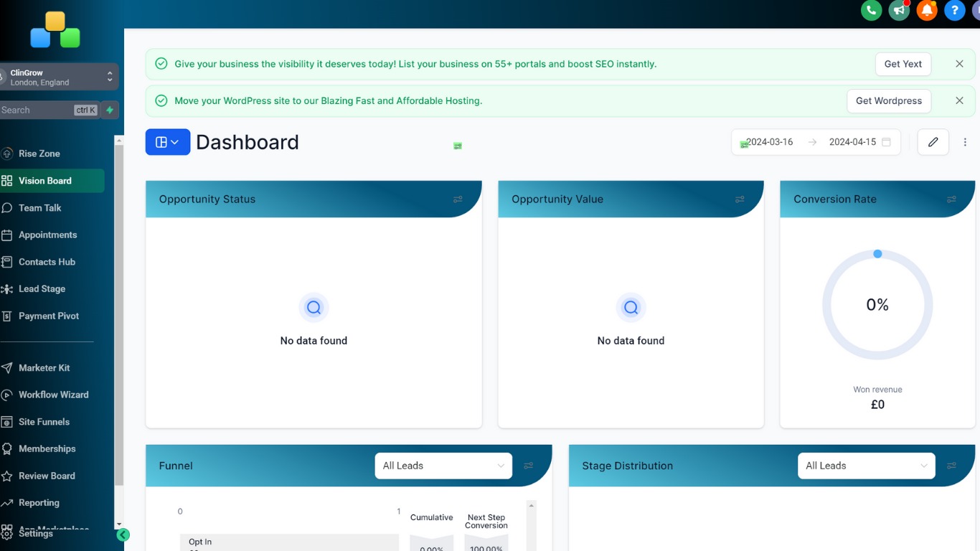Screen dimensions: 980x551
Task: Open help with the question mark icon
Action: [x=955, y=11]
